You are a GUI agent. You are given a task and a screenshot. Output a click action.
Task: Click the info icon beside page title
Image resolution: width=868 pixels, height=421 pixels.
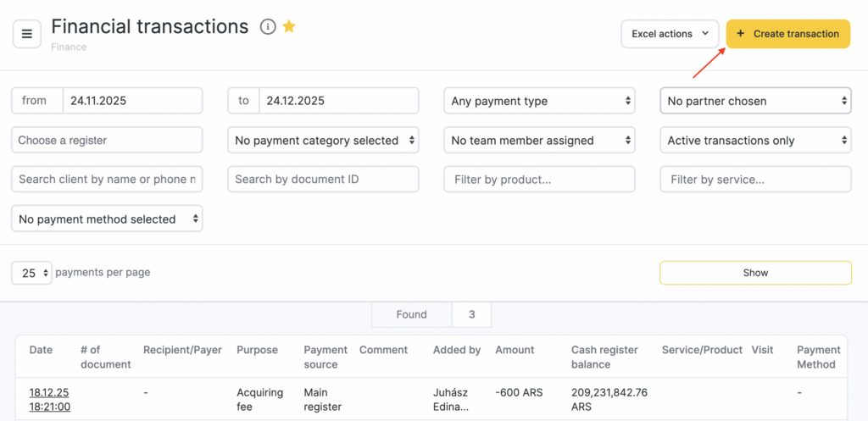tap(268, 27)
